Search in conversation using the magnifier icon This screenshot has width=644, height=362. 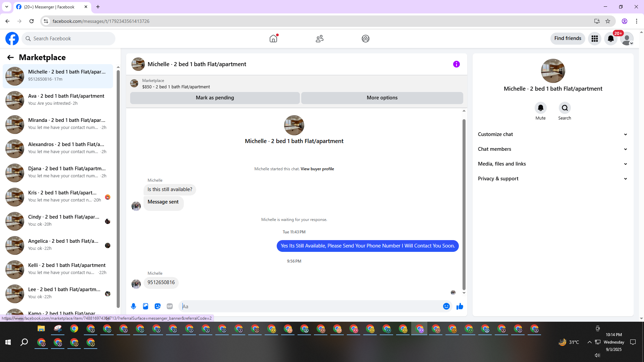click(x=565, y=108)
